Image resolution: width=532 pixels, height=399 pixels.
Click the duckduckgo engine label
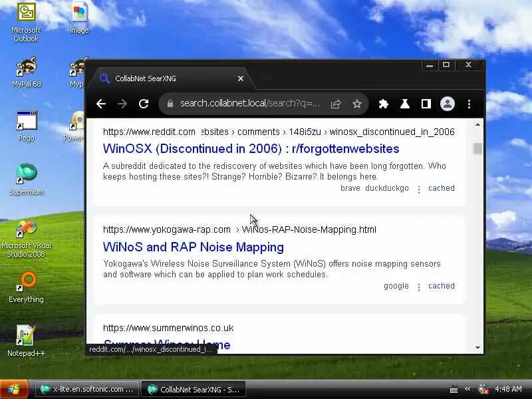click(x=387, y=188)
